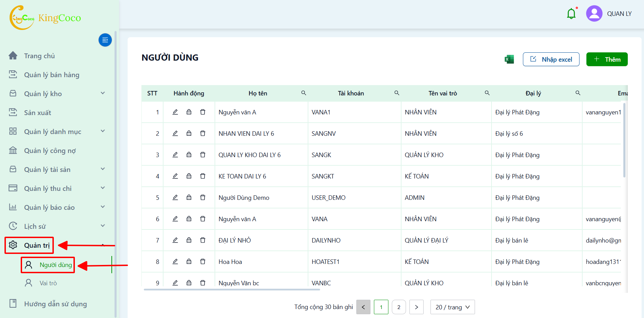Click the NGƯỜI DÙNG page heading
The width and height of the screenshot is (644, 318).
pos(170,58)
